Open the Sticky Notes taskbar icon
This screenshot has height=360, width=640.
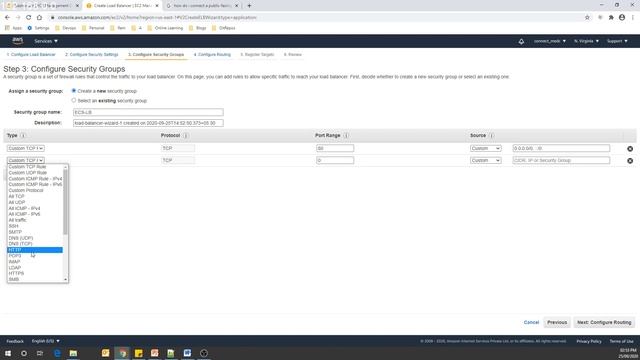pyautogui.click(x=138, y=353)
